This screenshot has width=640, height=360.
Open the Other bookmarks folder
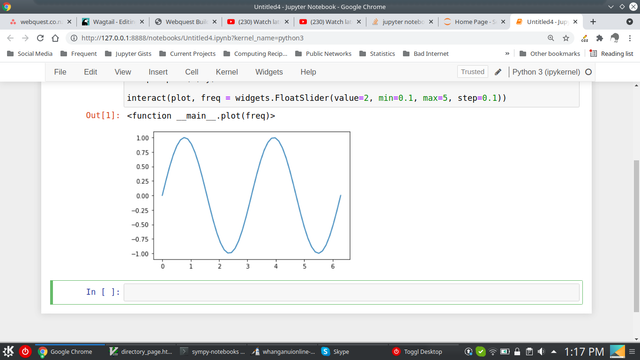(x=549, y=53)
